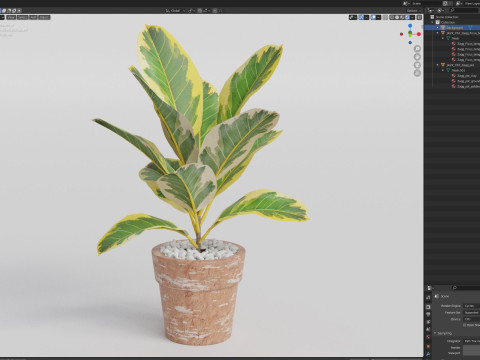480x360 pixels.
Task: Switch to material preview shading
Action: 402,17
